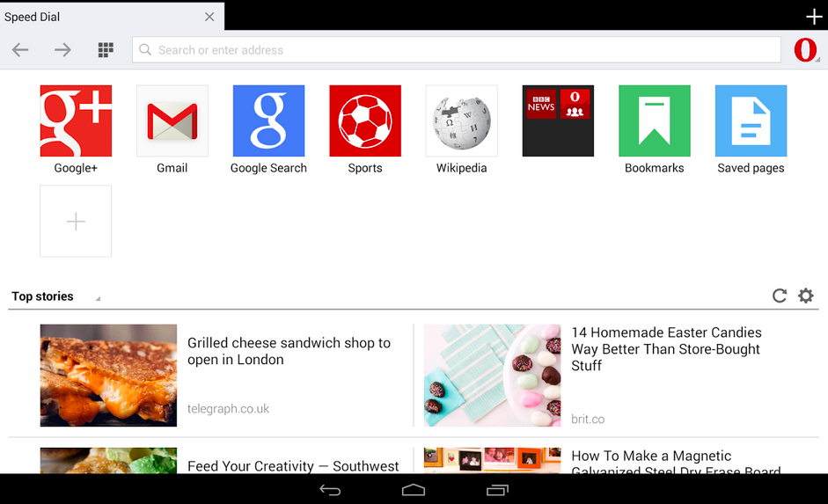Viewport: 828px width, 504px height.
Task: Refresh the top stories feed
Action: pos(780,296)
